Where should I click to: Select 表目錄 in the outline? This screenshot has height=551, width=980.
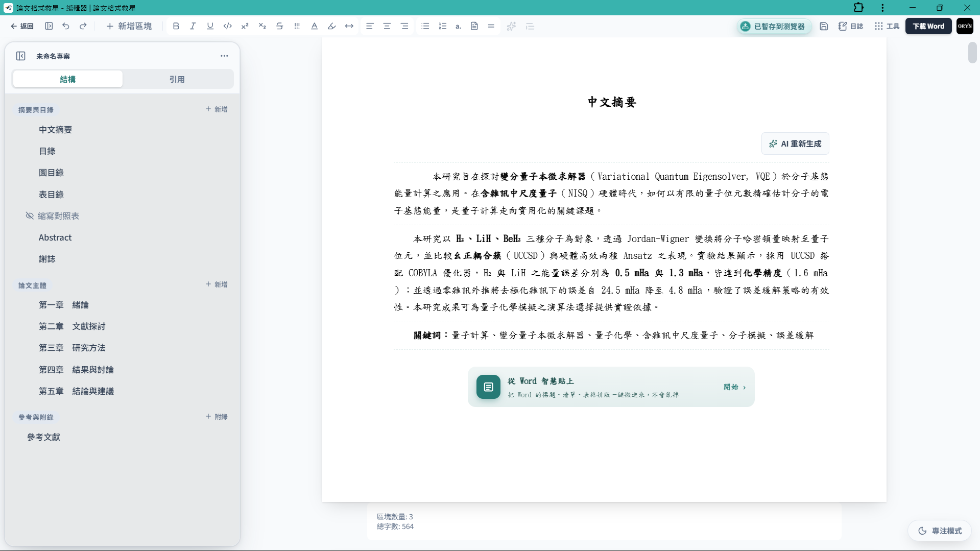51,195
